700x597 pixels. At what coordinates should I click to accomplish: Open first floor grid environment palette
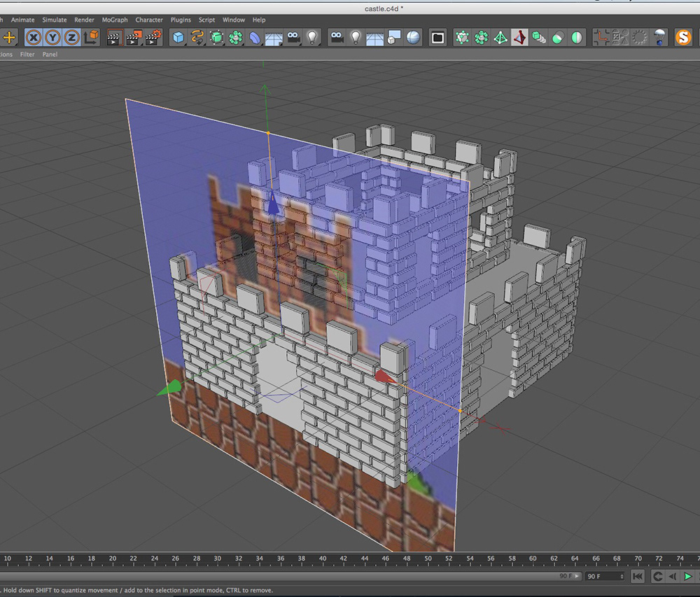[x=274, y=38]
